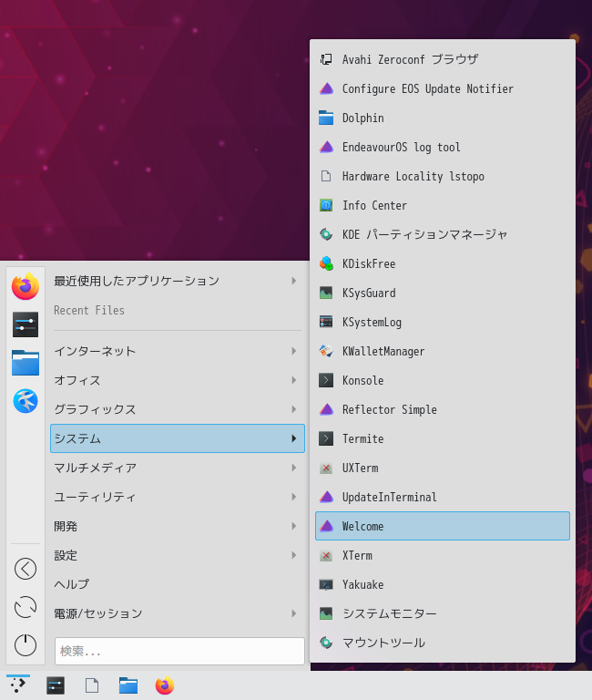Click the KWalletManager icon
Viewport: 592px width, 700px height.
326,351
